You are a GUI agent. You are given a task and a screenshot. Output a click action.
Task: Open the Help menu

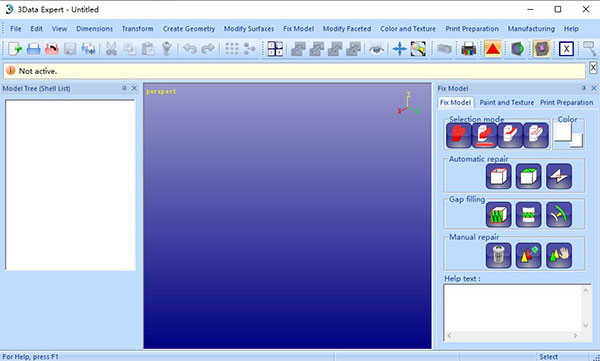tap(571, 29)
